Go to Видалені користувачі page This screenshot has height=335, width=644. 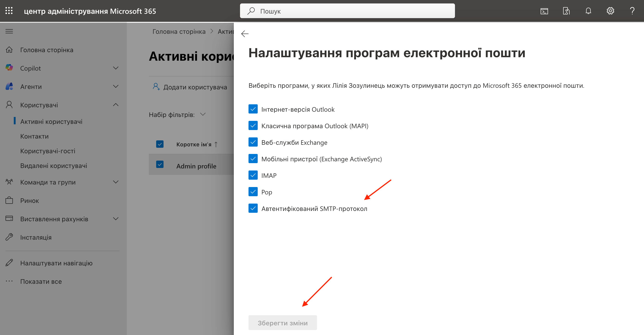coord(54,165)
